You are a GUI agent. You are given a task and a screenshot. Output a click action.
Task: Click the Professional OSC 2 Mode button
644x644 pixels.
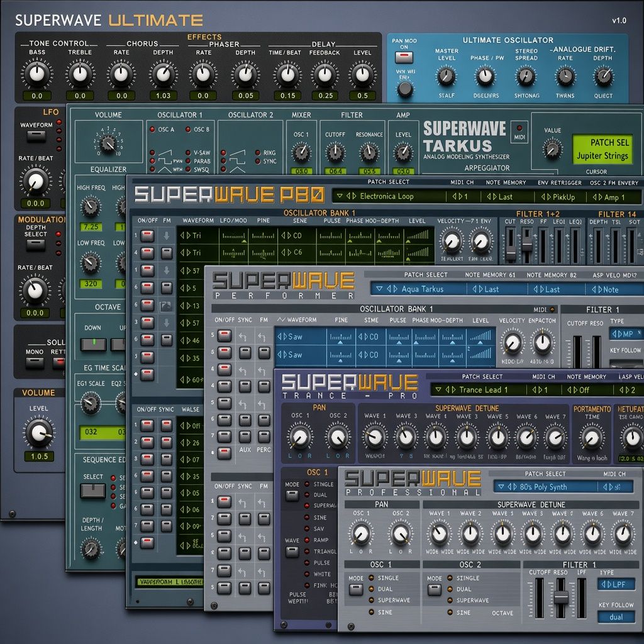(435, 590)
